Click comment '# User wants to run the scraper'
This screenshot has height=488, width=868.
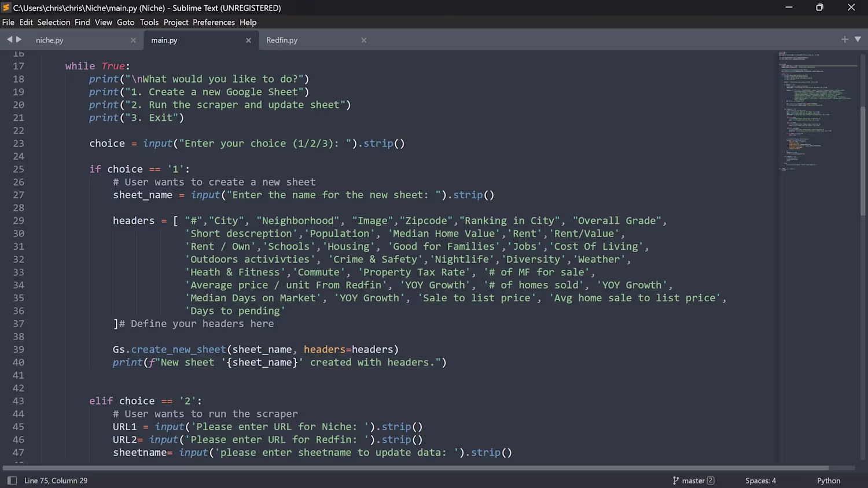click(205, 414)
